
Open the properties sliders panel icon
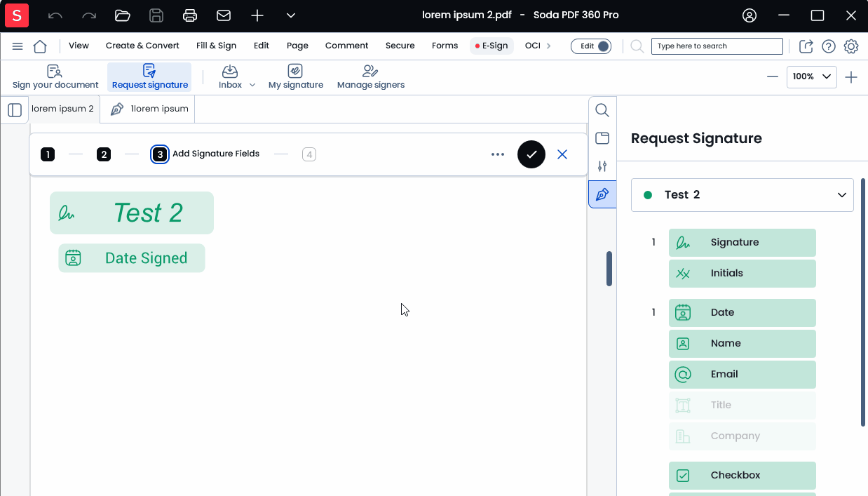pos(602,166)
